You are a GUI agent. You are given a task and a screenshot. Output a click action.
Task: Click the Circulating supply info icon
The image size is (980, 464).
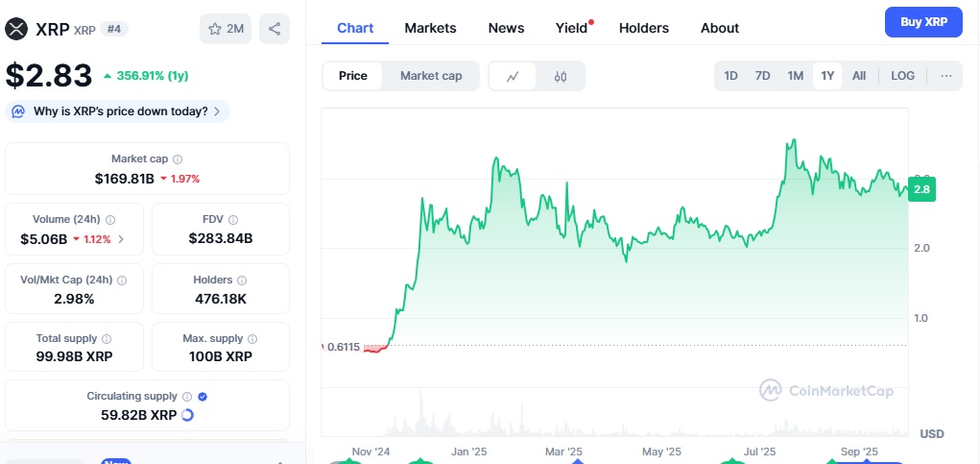pyautogui.click(x=187, y=397)
